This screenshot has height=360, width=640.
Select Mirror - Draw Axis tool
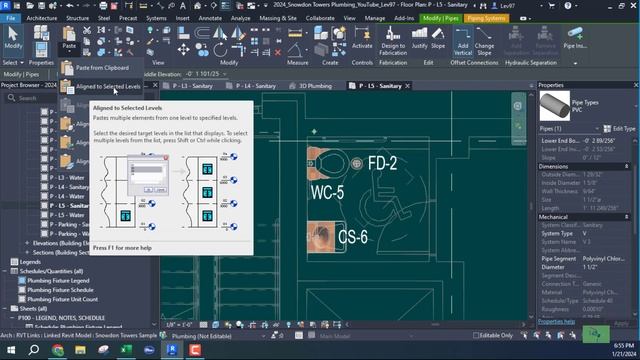click(238, 33)
